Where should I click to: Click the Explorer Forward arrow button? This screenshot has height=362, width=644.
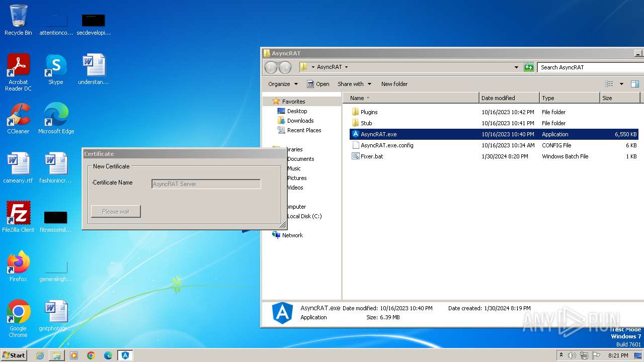pos(285,67)
